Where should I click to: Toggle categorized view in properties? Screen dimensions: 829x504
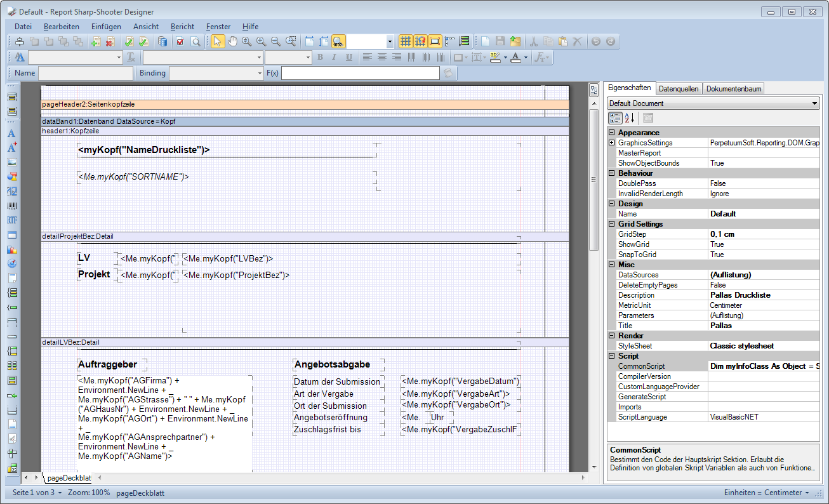615,118
